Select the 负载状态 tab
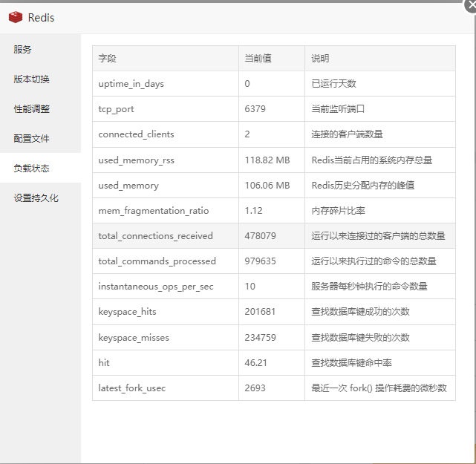The height and width of the screenshot is (464, 476). (40, 168)
